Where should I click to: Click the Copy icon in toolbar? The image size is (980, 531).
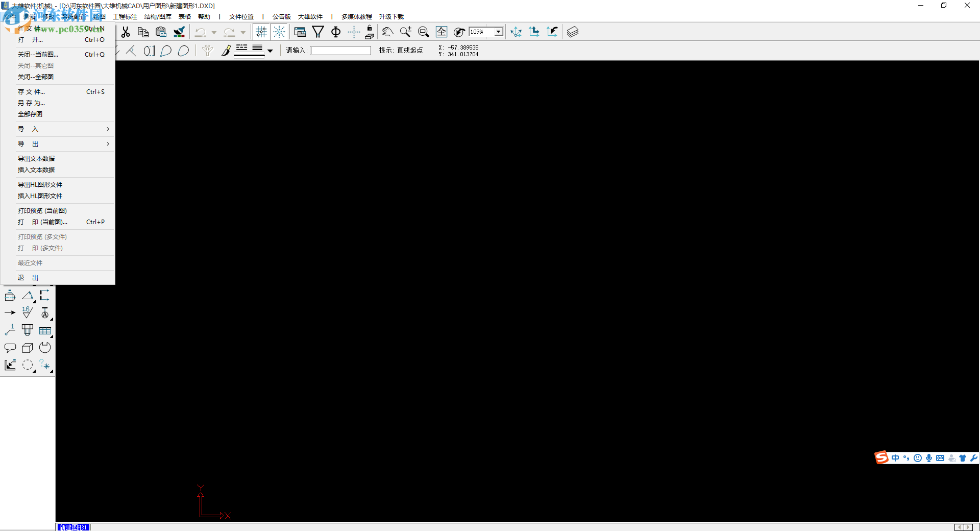coord(143,32)
